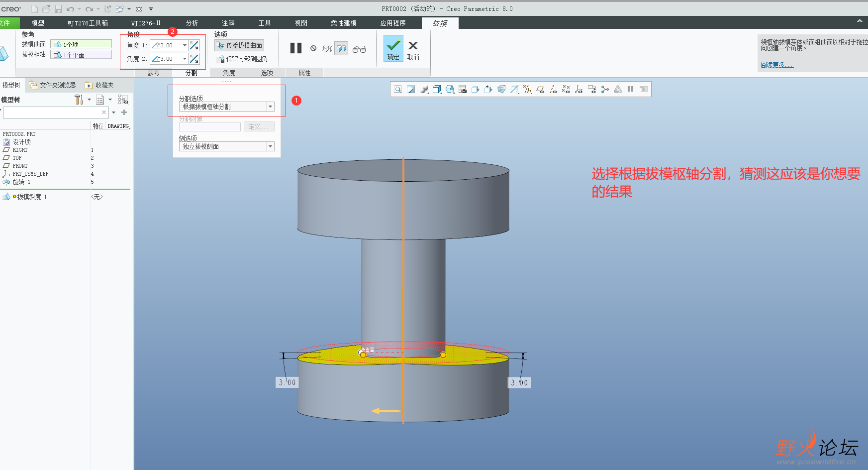
Task: Open the References (参考) panel tab
Action: pos(154,73)
